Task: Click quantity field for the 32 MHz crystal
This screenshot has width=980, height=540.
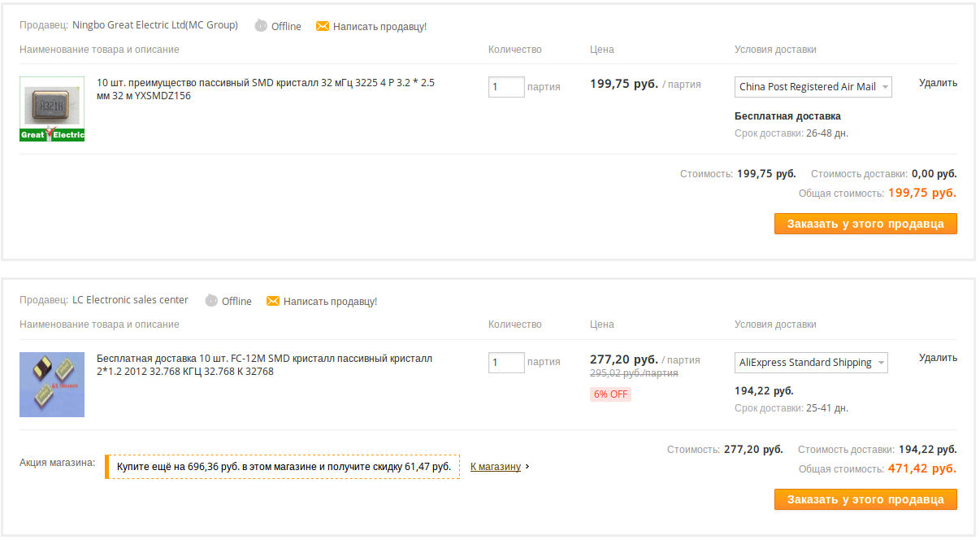Action: click(506, 87)
